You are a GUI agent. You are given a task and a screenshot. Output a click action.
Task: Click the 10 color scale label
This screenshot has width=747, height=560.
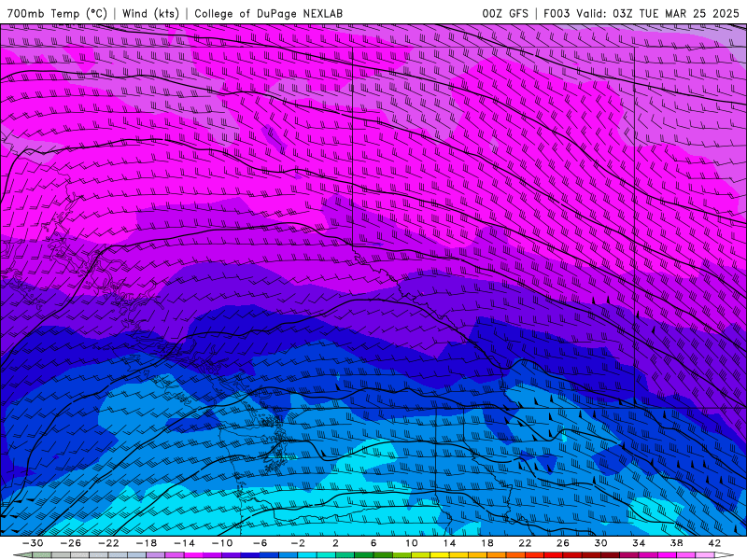pyautogui.click(x=411, y=543)
